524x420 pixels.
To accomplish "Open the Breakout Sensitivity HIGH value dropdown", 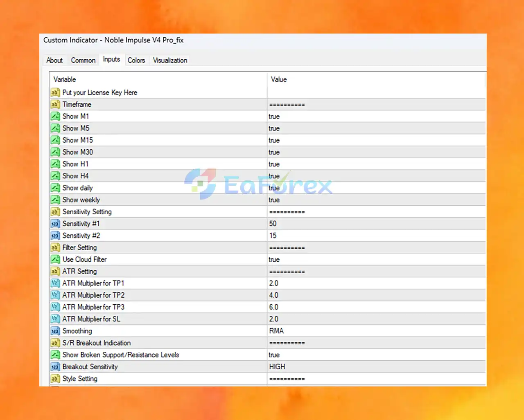I will (x=376, y=367).
